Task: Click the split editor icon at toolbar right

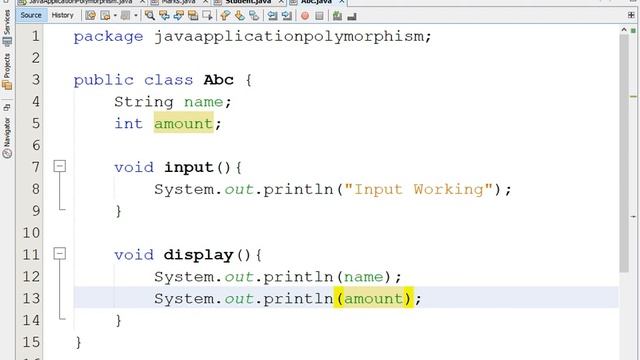Action: tap(631, 15)
